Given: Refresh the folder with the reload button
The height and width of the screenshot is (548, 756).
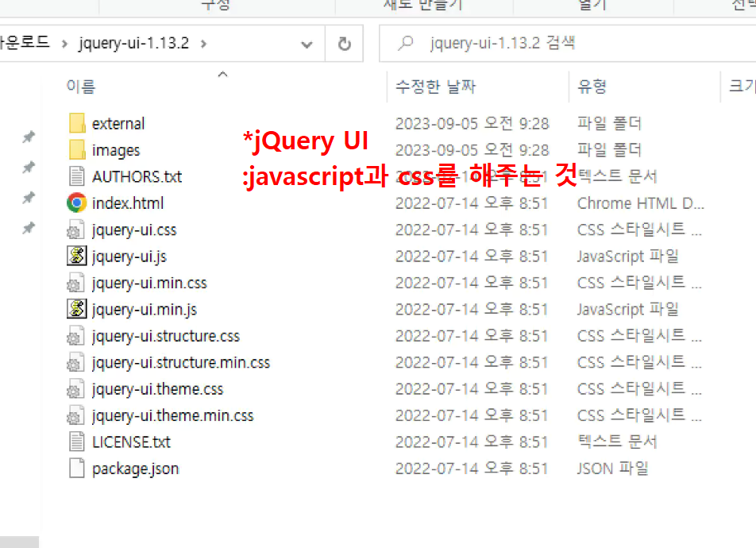Looking at the screenshot, I should [345, 44].
